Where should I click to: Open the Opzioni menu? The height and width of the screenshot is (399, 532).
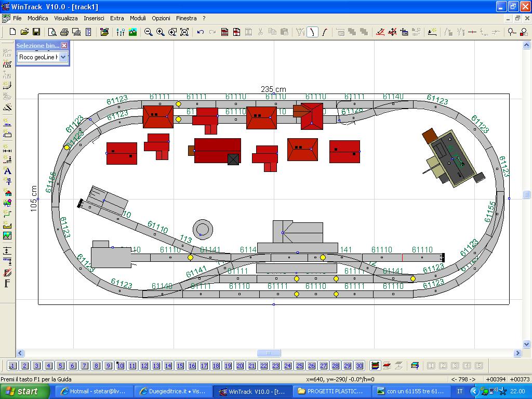click(x=161, y=18)
